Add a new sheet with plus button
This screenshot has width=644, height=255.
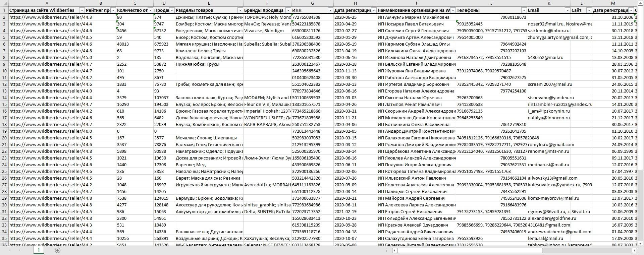pos(57,250)
